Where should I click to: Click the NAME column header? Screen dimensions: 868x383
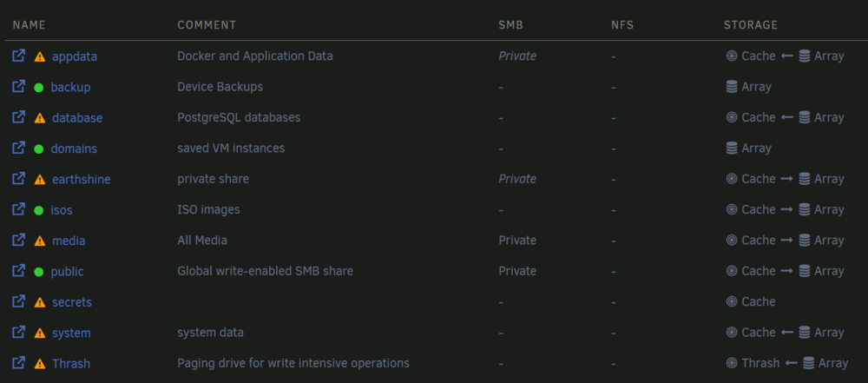point(30,25)
